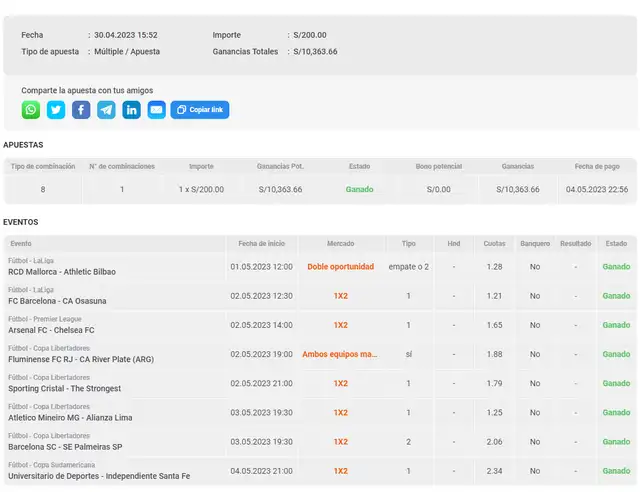Share the bet via Telegram icon

tap(106, 110)
